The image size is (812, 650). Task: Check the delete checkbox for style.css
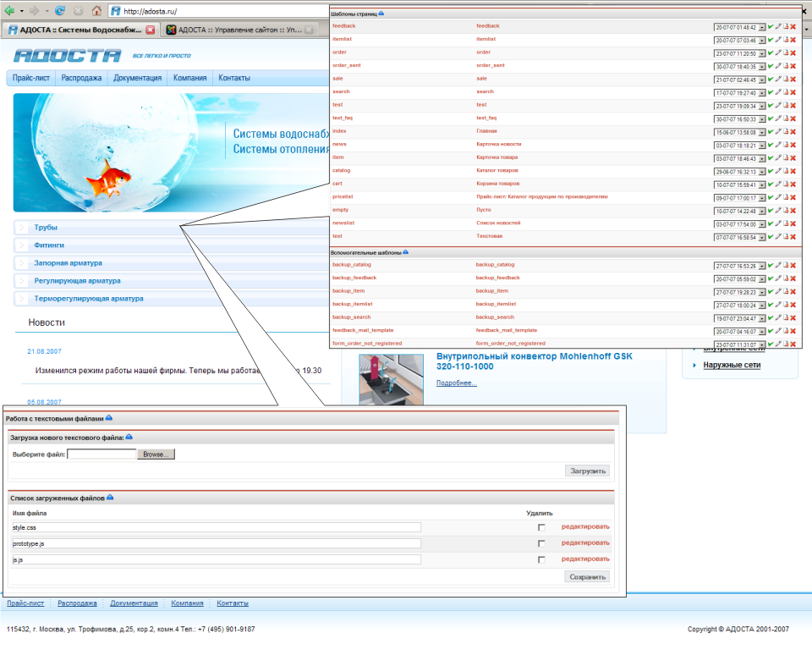click(541, 528)
